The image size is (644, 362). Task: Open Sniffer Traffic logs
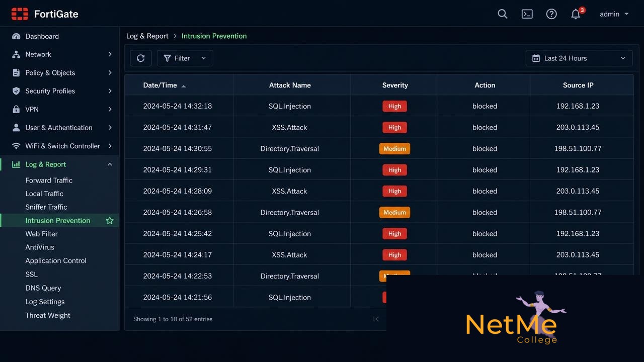pos(46,207)
